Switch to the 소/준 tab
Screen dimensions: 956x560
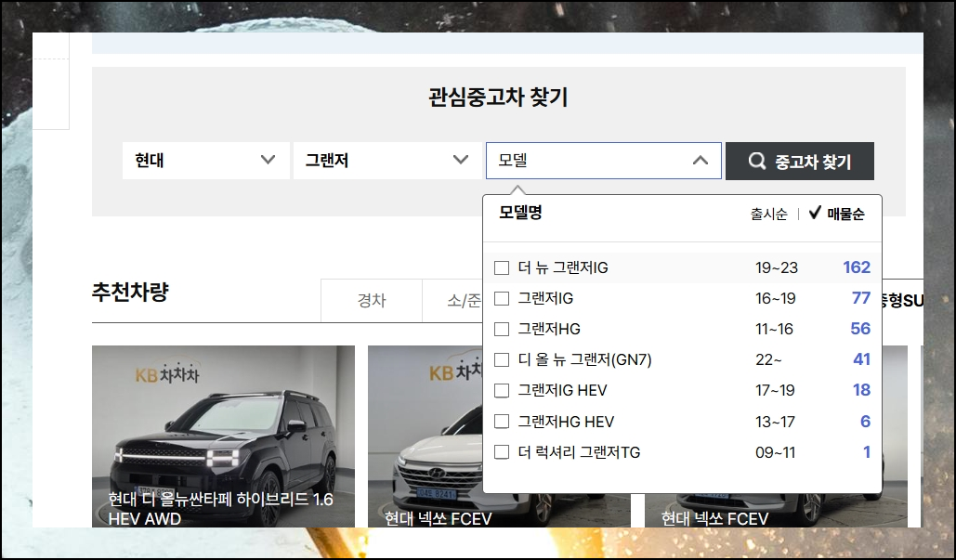point(453,300)
